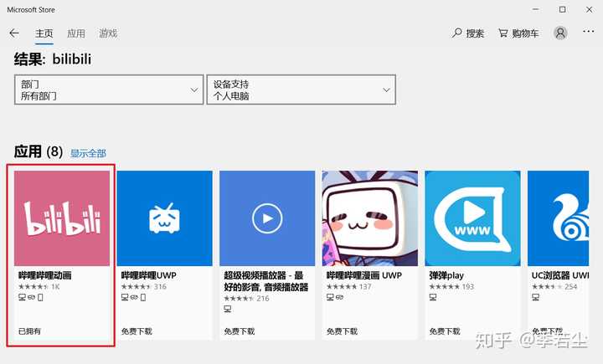Expand the 设备支持 个人电脑 dropdown

(301, 90)
